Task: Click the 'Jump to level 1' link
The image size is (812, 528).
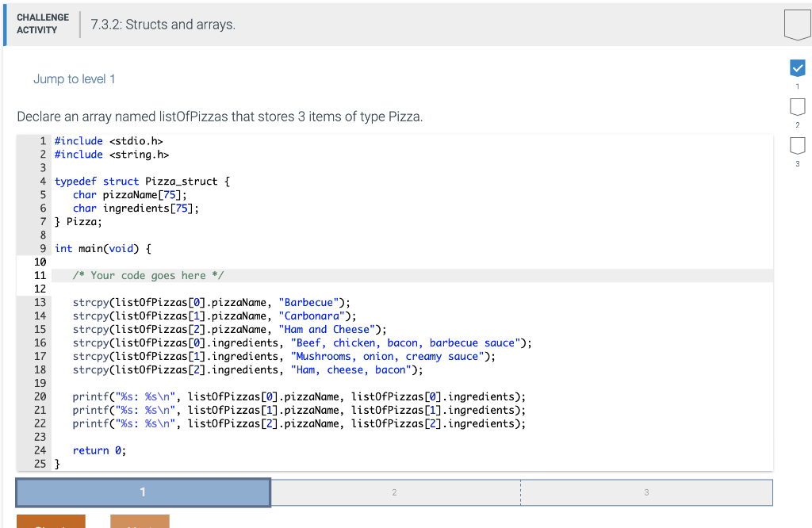Action: pos(74,79)
